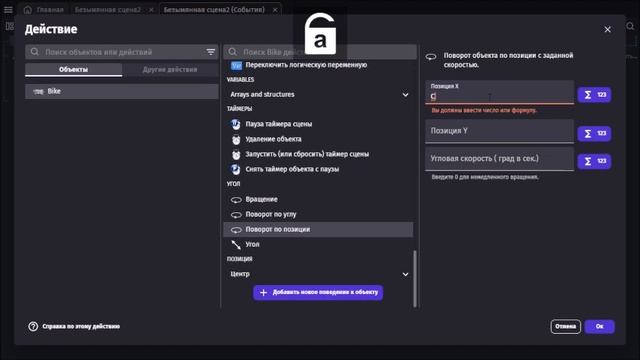Select Переключить логическую переменную action
Viewport: 640px width, 360px height.
click(x=318, y=65)
